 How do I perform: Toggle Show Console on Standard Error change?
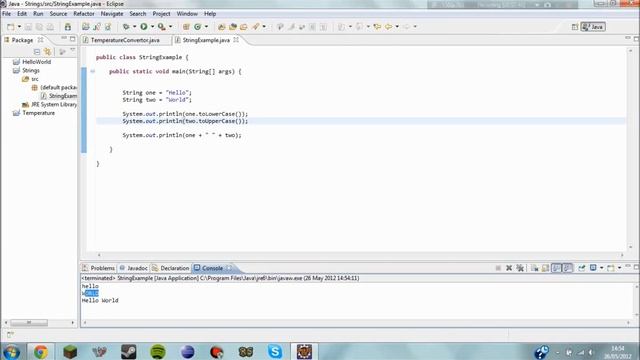click(x=567, y=268)
